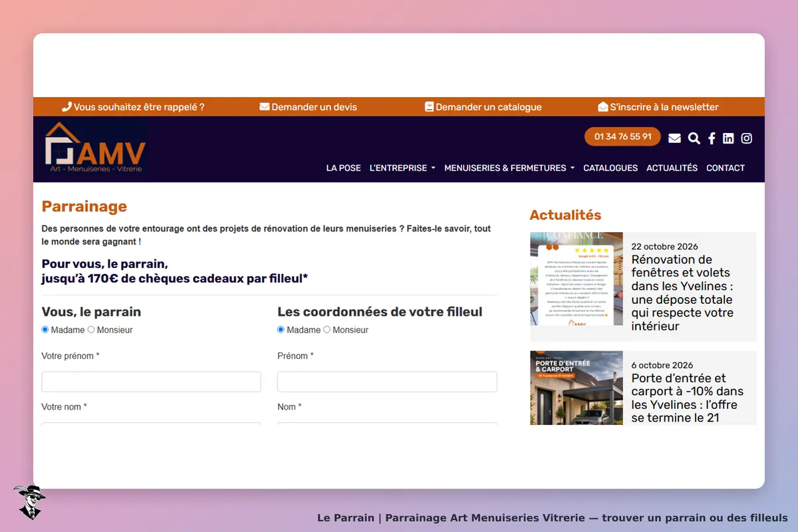Click the 'Parrainage' page heading
798x532 pixels.
coord(84,207)
